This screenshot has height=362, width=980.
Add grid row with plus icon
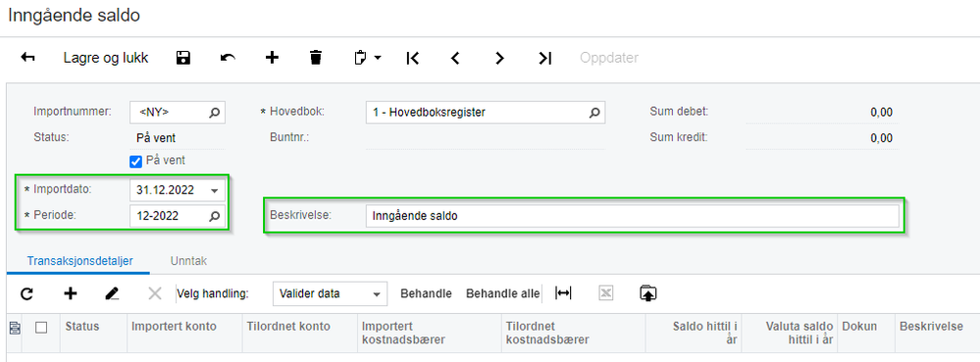71,293
